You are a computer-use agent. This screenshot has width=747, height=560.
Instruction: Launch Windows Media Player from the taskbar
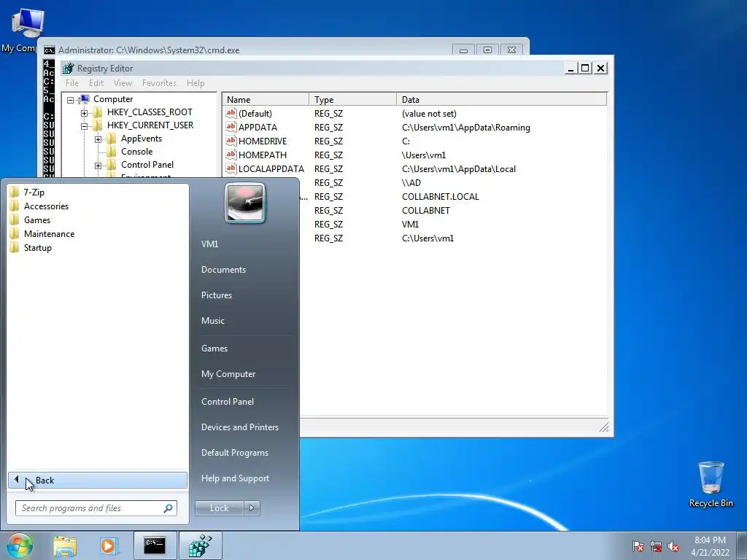click(109, 545)
